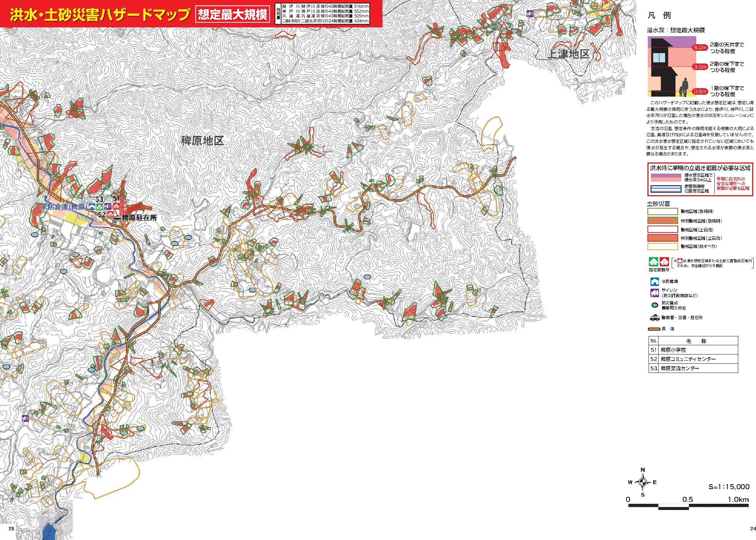The image size is (756, 540).
Task: Click the 土砂災害 legend heading
Action: [x=659, y=204]
